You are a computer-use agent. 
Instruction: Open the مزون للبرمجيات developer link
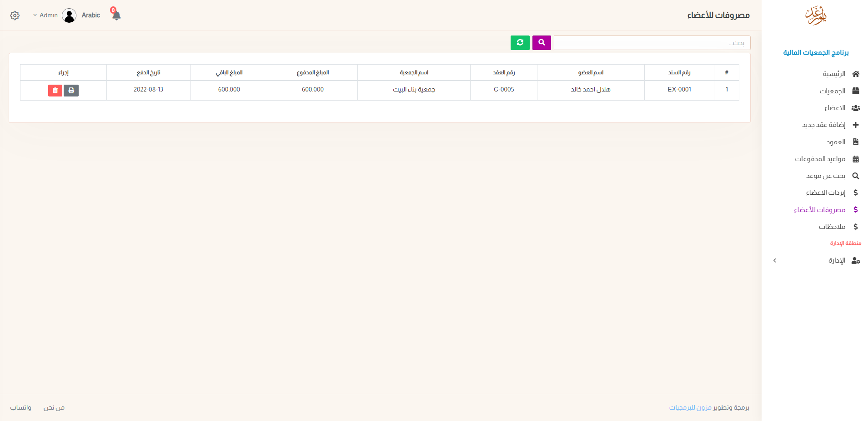690,408
